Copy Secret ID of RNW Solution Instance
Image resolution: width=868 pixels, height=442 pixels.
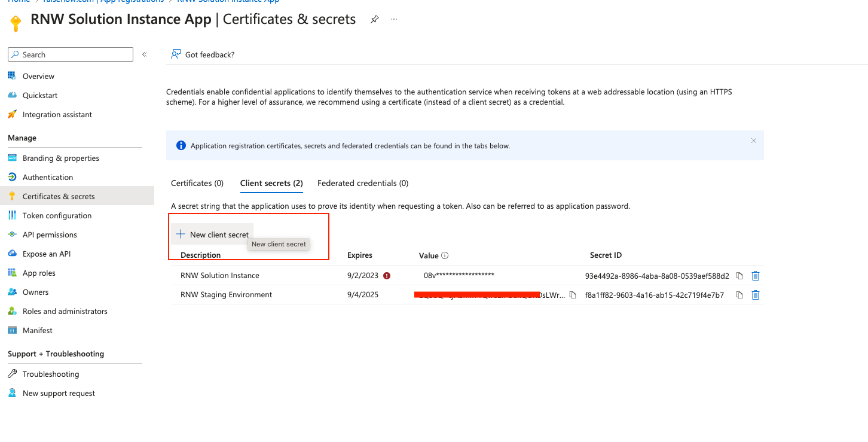[739, 276]
